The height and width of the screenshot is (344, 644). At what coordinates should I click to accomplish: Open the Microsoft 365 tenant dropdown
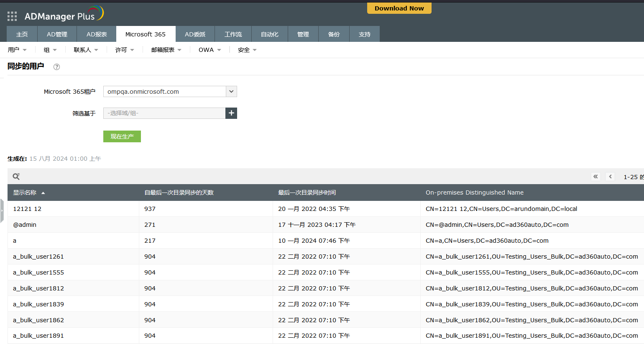tap(231, 92)
